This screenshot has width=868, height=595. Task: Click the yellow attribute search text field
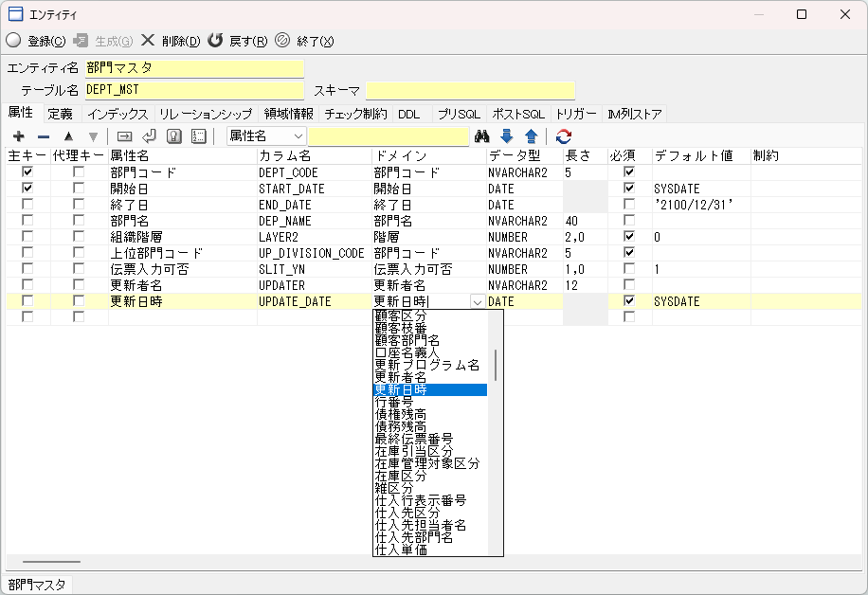[389, 136]
